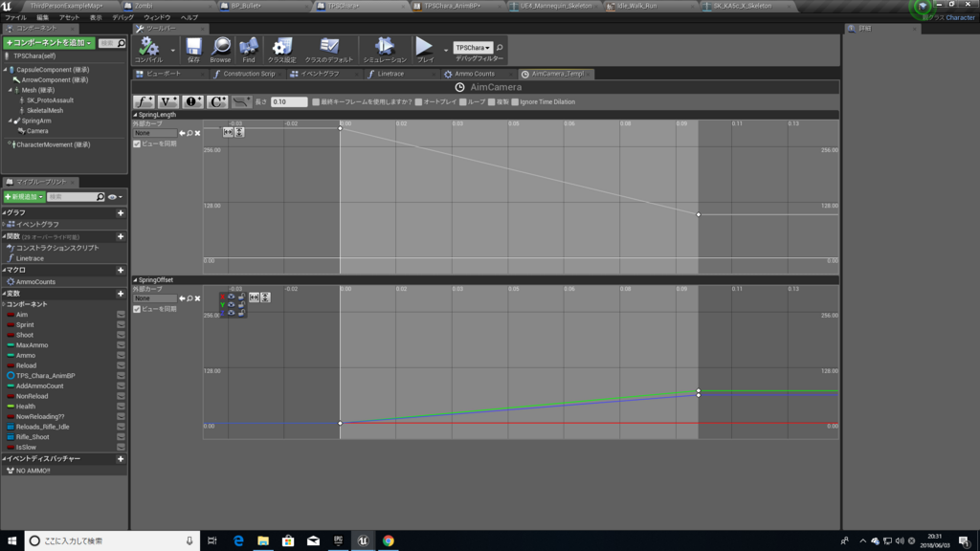This screenshot has width=980, height=551.
Task: Uncheck ビューを同期 for SpringLength track
Action: [137, 143]
